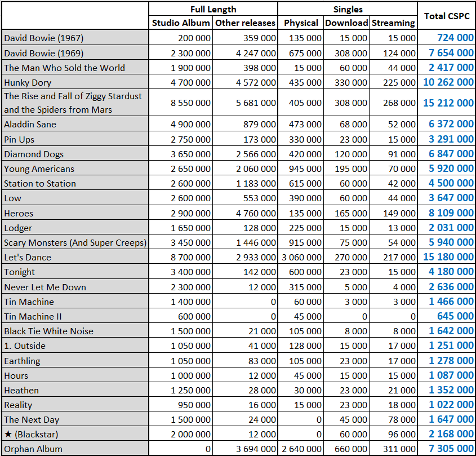Click the 'Full Length' group header
Image resolution: width=476 pixels, height=456 pixels.
tap(213, 10)
